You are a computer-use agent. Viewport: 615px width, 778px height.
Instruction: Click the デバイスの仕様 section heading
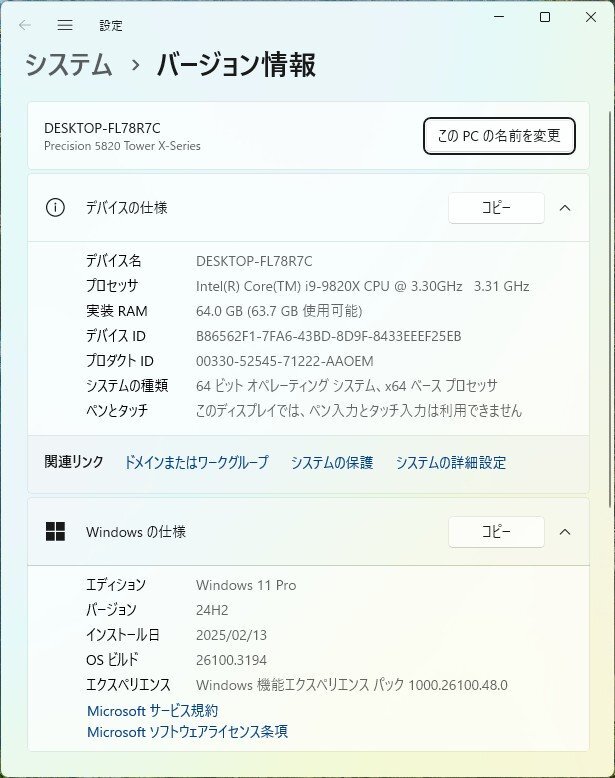127,207
